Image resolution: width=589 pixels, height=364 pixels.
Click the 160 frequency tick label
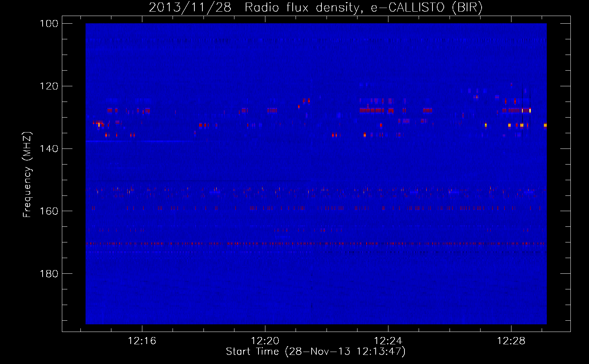[49, 211]
